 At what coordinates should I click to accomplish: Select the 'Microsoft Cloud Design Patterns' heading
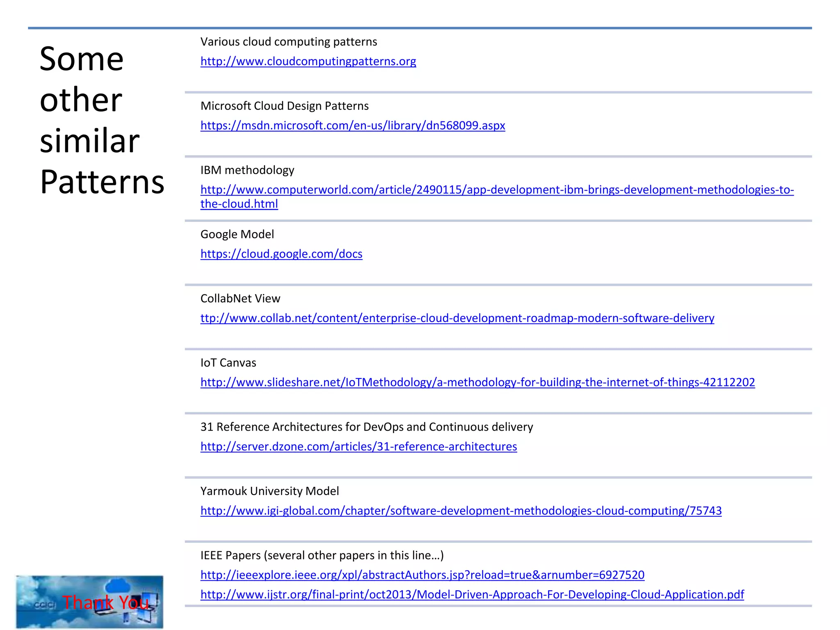click(285, 106)
